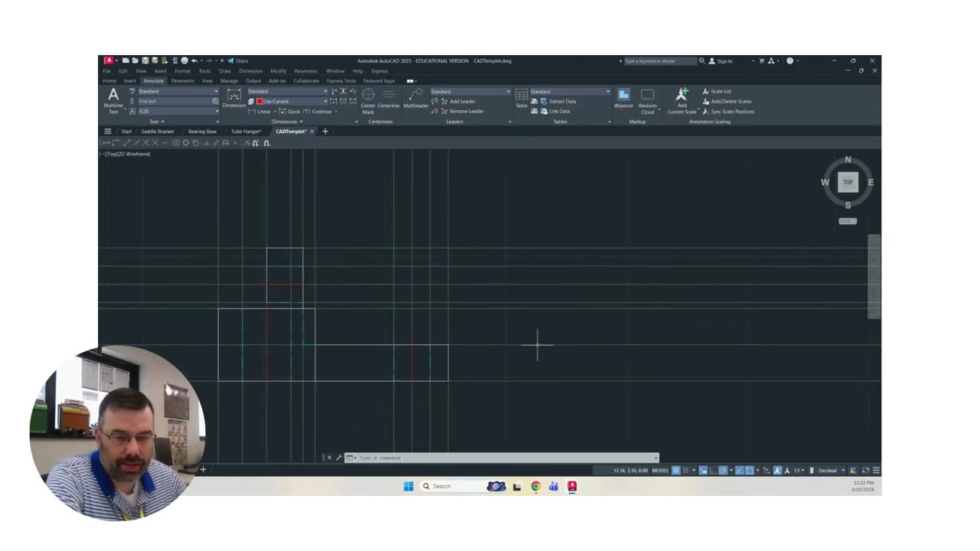The image size is (980, 551).
Task: Click Add Leader
Action: (458, 101)
